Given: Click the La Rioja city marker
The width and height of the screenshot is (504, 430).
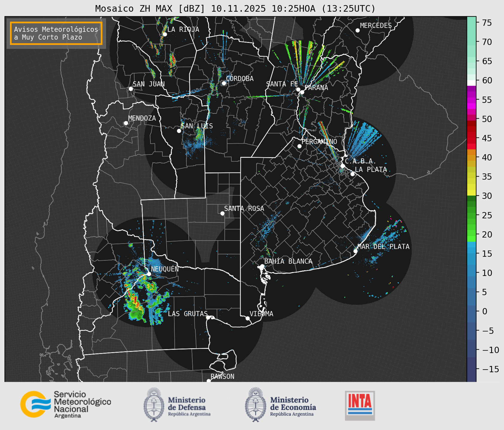Looking at the screenshot, I should (165, 34).
